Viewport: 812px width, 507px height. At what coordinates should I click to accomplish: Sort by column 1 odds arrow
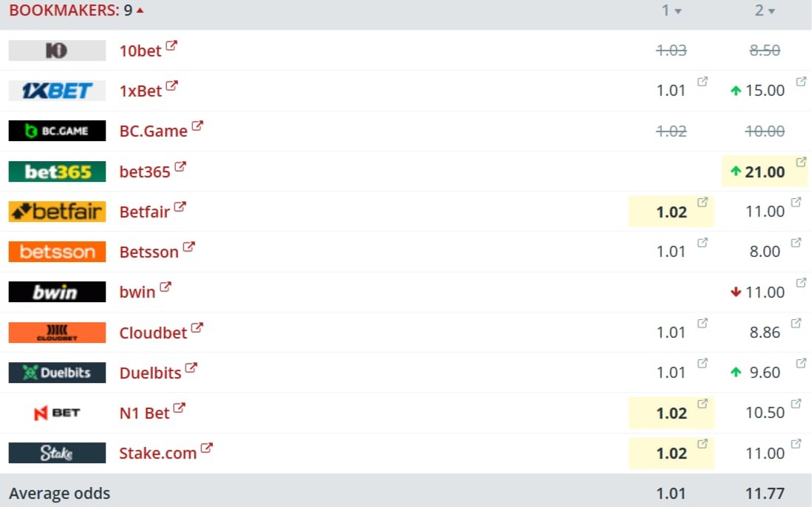pos(678,11)
